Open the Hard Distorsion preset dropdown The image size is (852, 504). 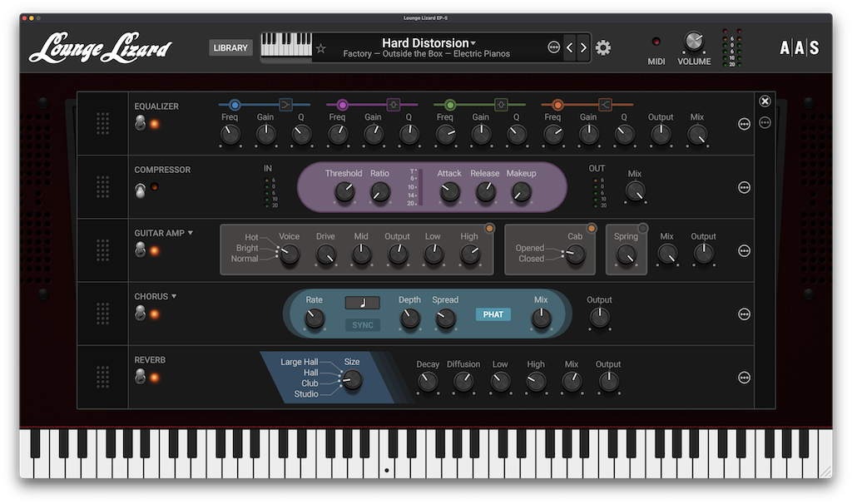(428, 42)
